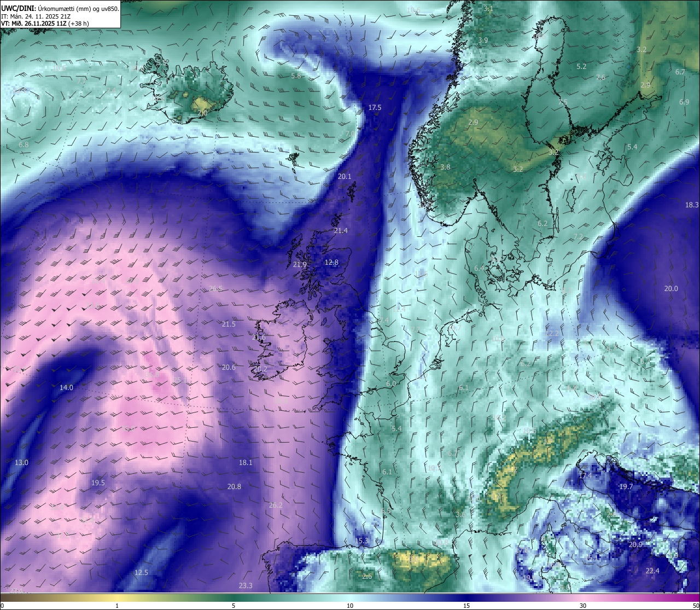Click the 2.0 value over Iceland

pos(203,113)
